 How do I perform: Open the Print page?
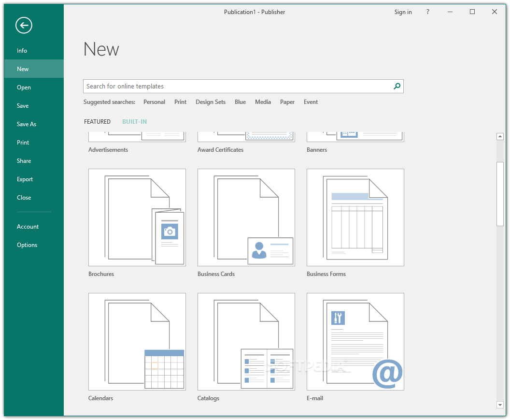(34, 142)
